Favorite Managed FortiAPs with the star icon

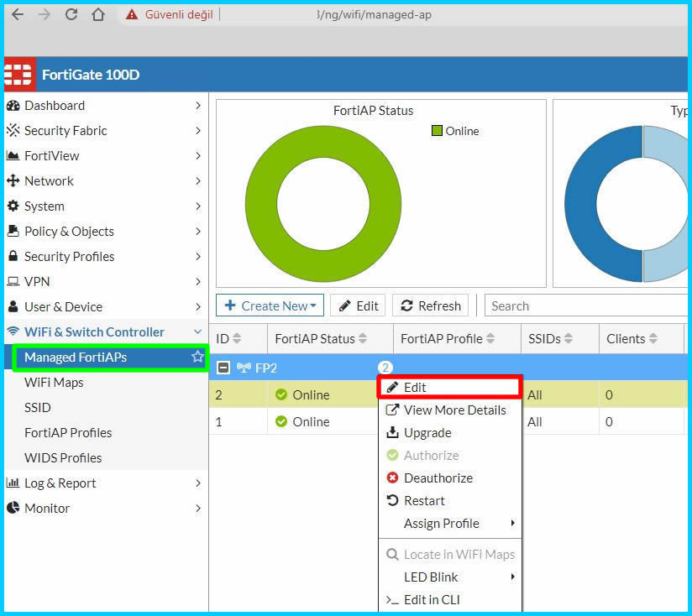197,357
